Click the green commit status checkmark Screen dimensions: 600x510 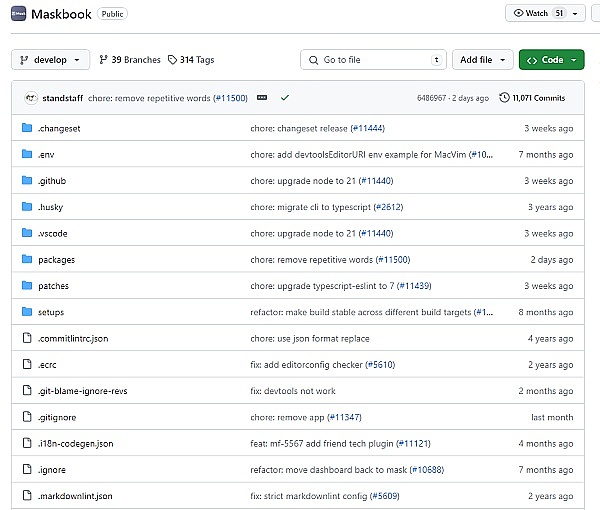[285, 98]
